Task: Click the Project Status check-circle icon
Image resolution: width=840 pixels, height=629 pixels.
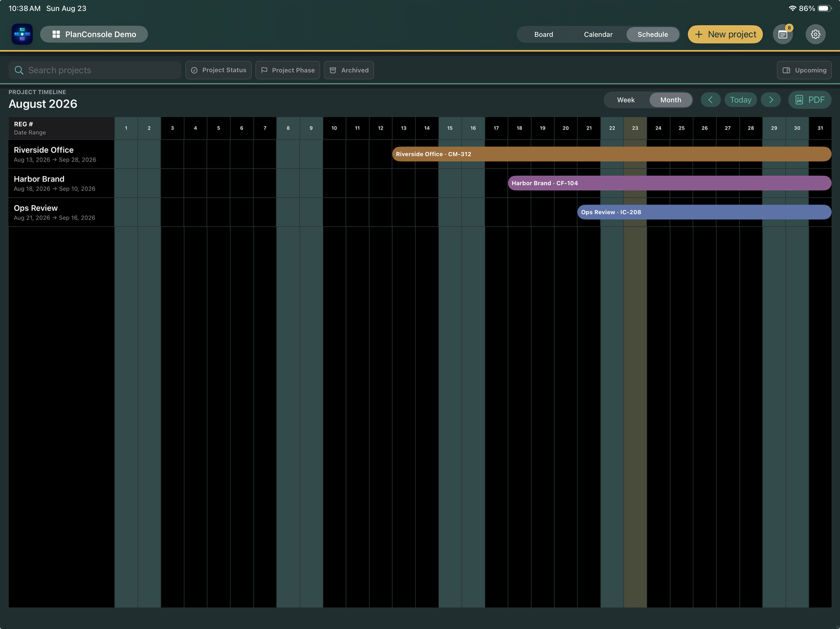Action: pyautogui.click(x=194, y=70)
